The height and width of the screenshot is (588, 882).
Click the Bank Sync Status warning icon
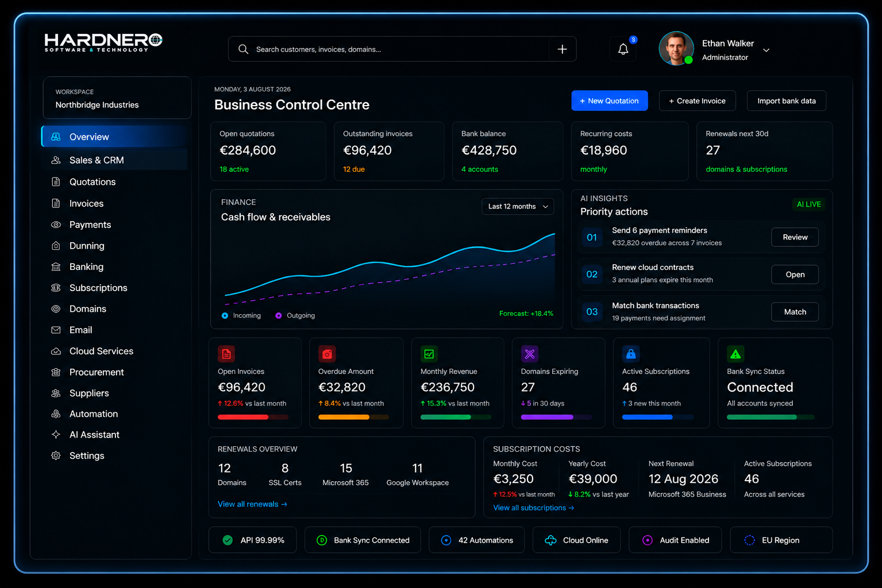[735, 354]
